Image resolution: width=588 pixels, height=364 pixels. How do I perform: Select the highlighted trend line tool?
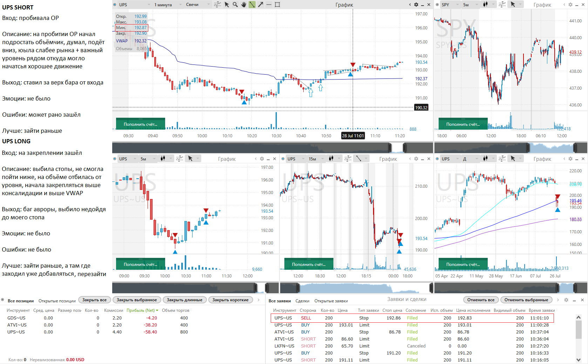pyautogui.click(x=252, y=5)
